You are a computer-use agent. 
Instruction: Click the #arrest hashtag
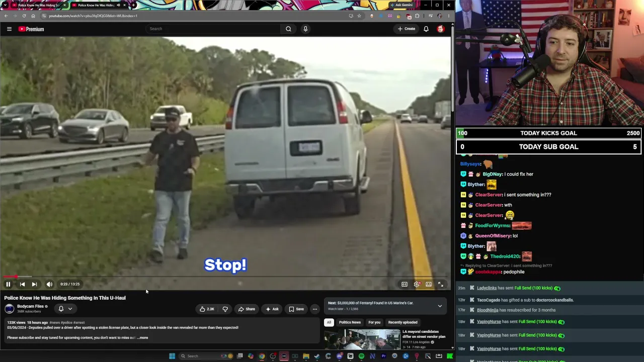(79, 323)
